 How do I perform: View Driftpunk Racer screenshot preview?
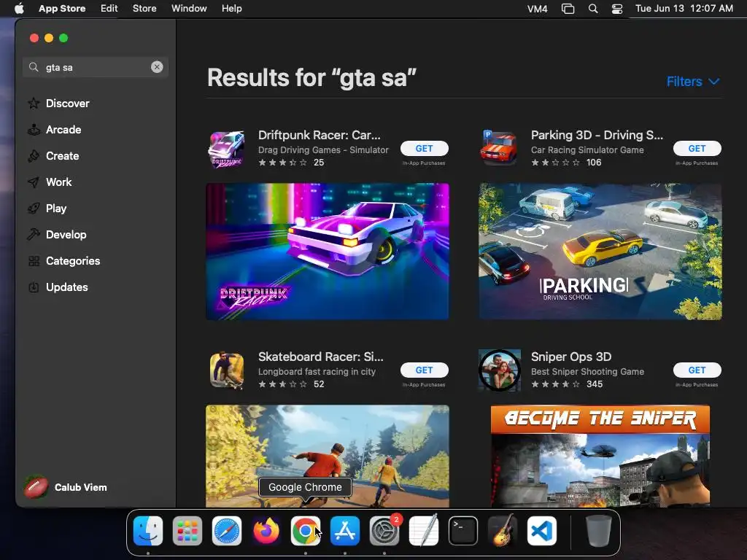coord(328,252)
